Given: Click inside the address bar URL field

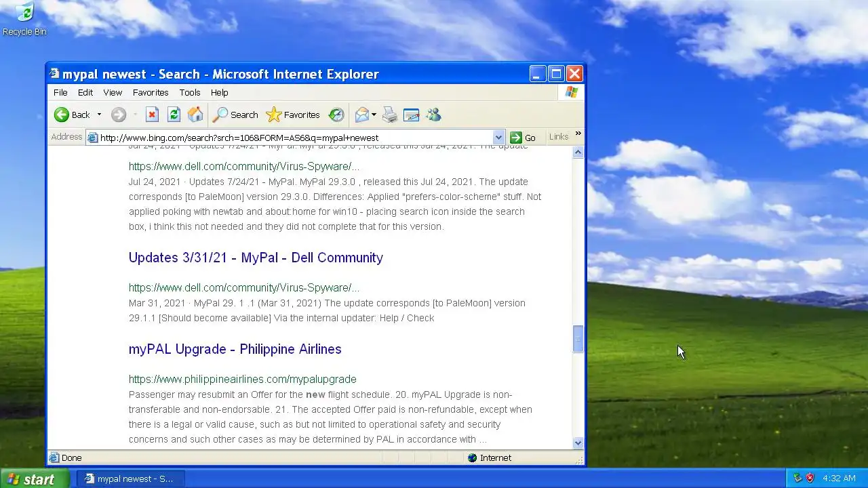Looking at the screenshot, I should [296, 137].
